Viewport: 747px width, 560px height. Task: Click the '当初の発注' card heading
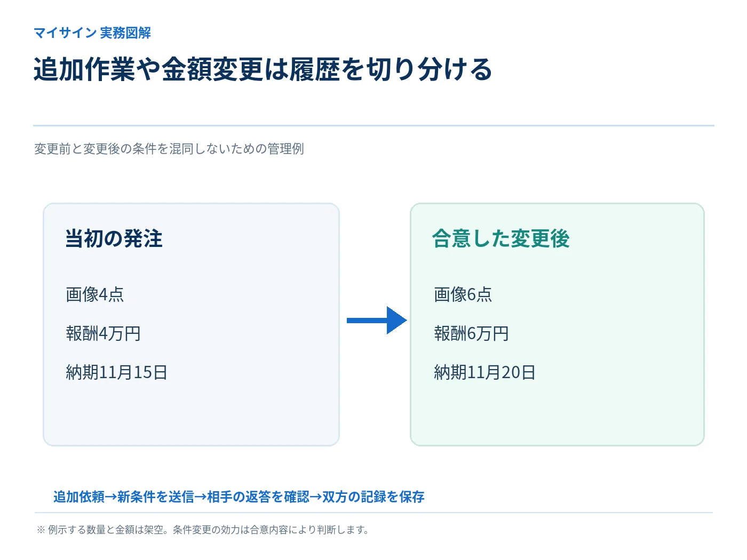tap(114, 238)
